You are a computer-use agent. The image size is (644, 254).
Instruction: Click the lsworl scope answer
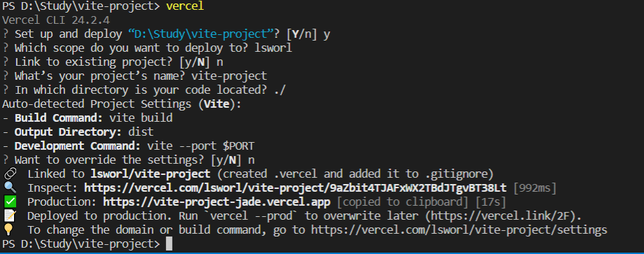pos(273,48)
